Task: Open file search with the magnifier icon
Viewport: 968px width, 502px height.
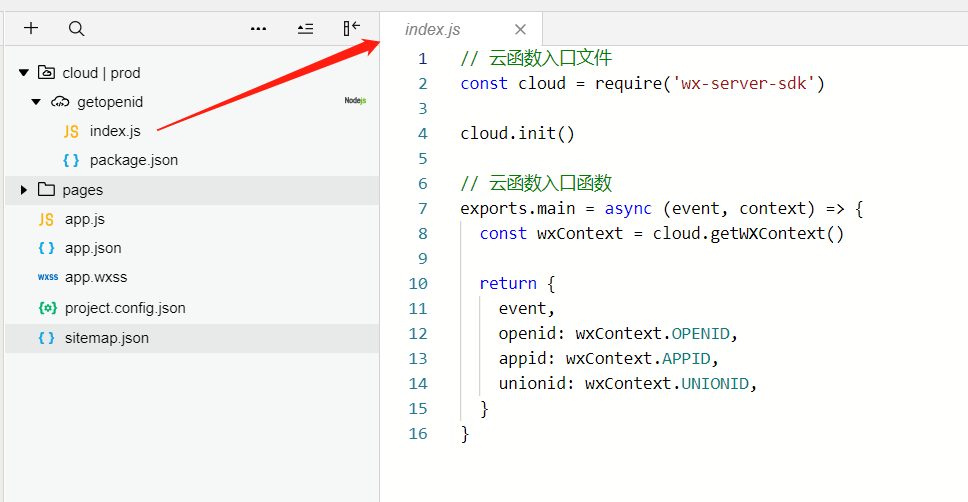Action: (x=77, y=28)
